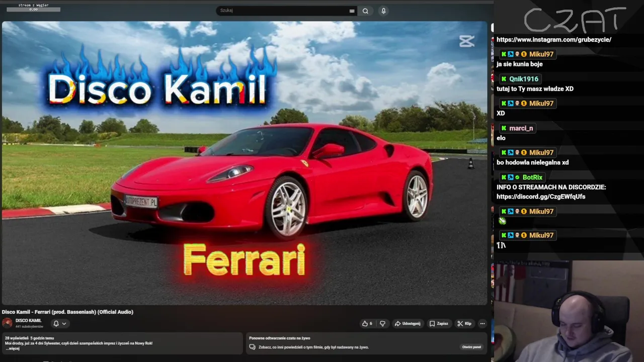Open the three-dot more actions menu
The height and width of the screenshot is (362, 644).
(482, 324)
